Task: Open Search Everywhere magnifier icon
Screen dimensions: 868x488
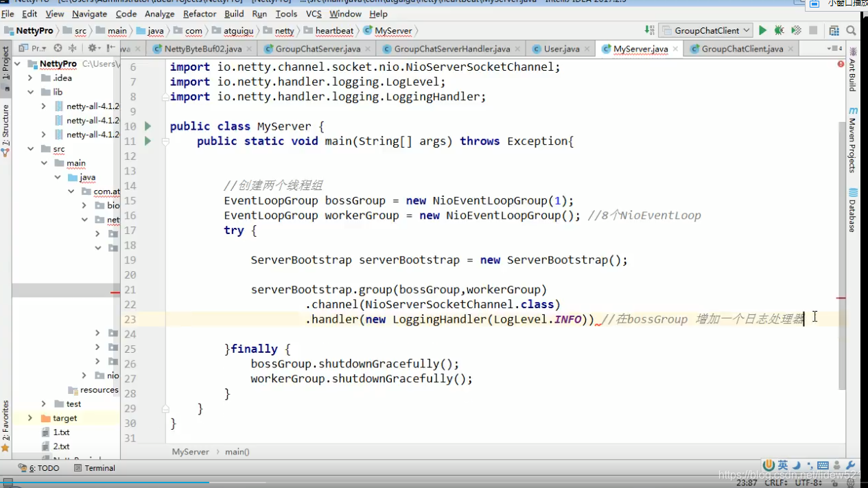Action: pos(851,30)
